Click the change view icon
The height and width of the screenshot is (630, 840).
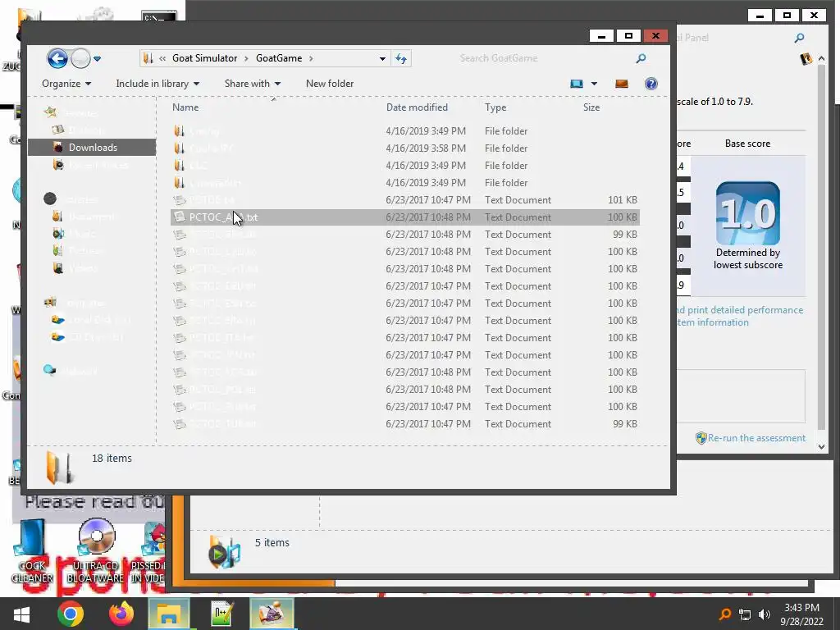tap(577, 84)
